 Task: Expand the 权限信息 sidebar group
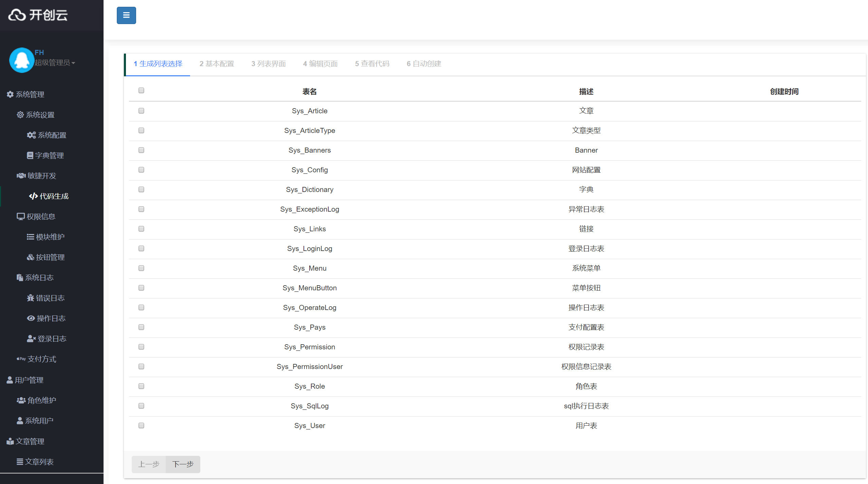(x=41, y=216)
